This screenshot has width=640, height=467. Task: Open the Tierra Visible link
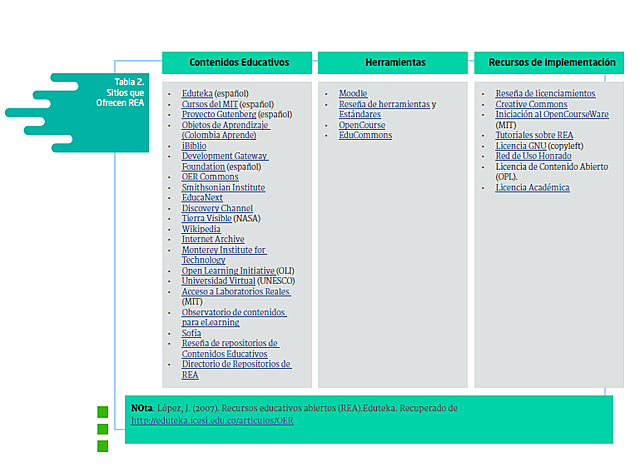click(207, 218)
